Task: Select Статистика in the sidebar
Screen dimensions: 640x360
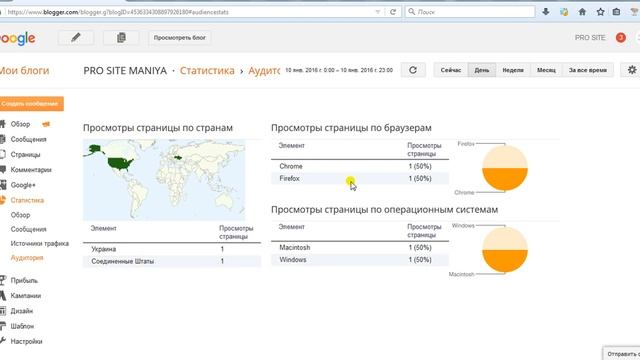Action: point(27,200)
